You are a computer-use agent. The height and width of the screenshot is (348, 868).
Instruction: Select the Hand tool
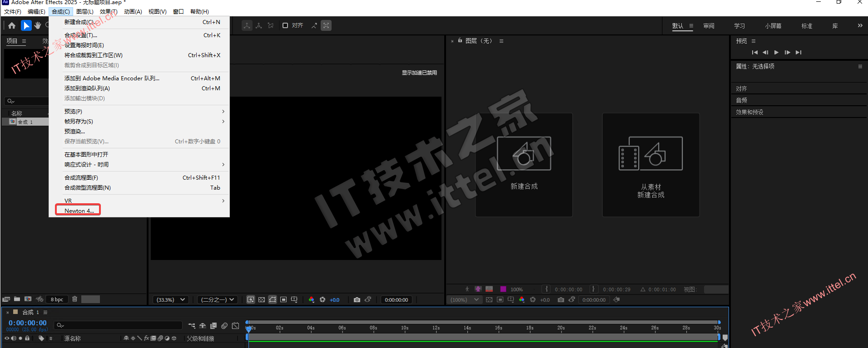(x=38, y=26)
